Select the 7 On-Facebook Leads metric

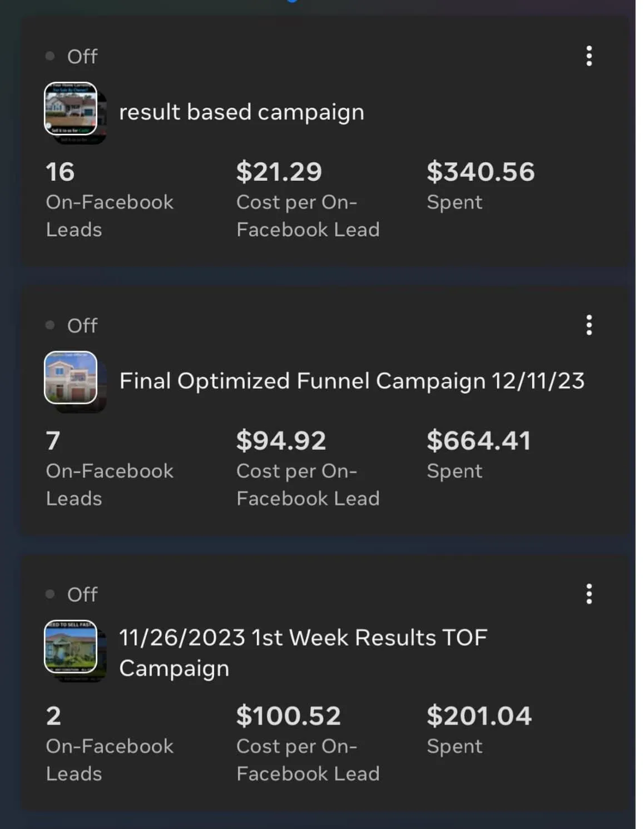(110, 469)
